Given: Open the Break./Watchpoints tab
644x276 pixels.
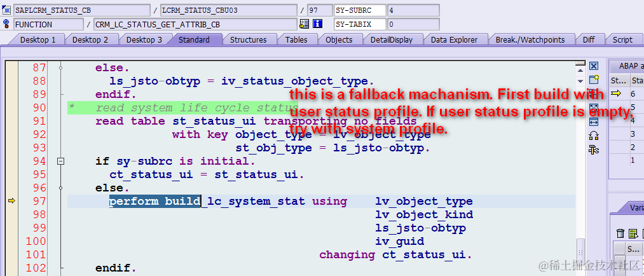Looking at the screenshot, I should [530, 40].
